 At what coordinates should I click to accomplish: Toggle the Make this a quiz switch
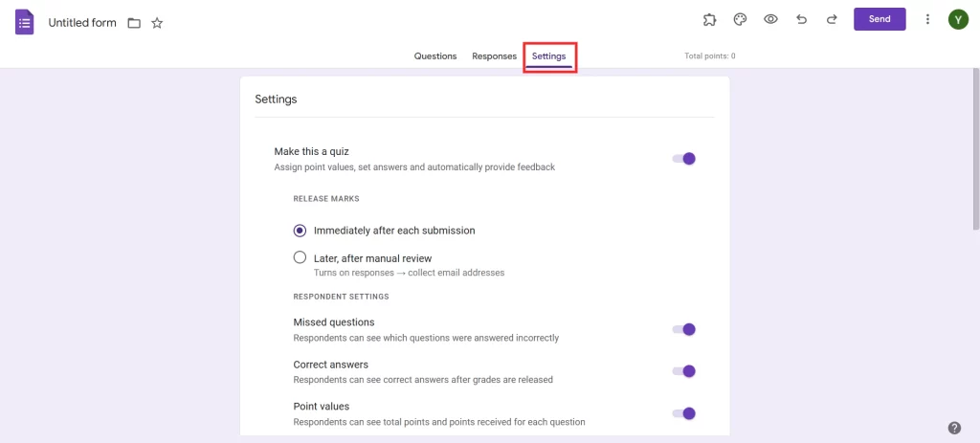pyautogui.click(x=683, y=159)
